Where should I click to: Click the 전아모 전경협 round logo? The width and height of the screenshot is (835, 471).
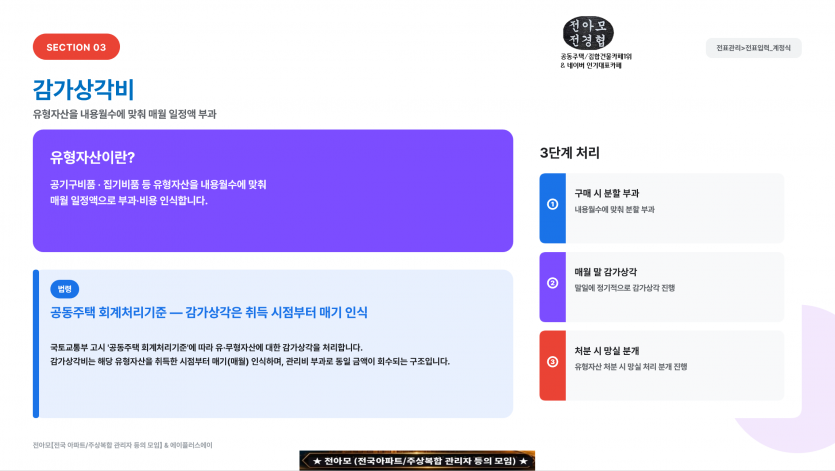pos(588,33)
